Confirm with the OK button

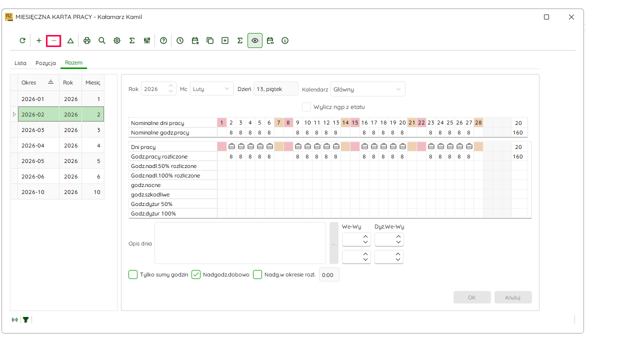coord(472,297)
